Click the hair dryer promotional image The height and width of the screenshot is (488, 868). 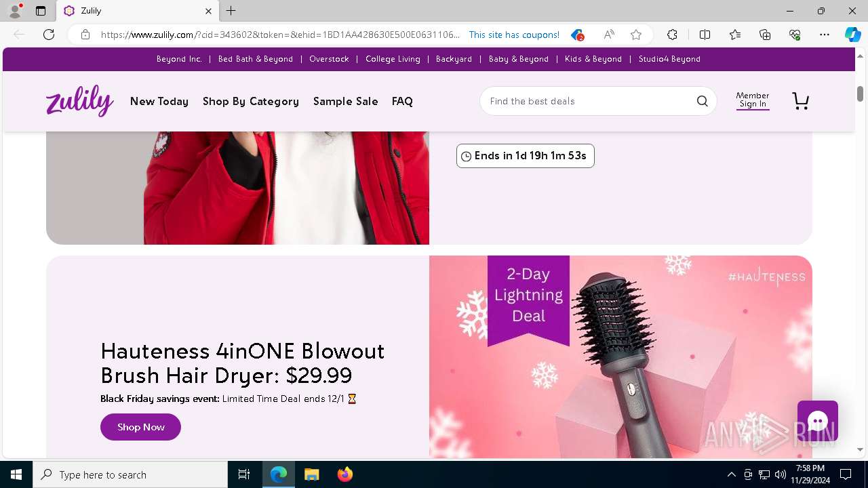[x=620, y=357]
